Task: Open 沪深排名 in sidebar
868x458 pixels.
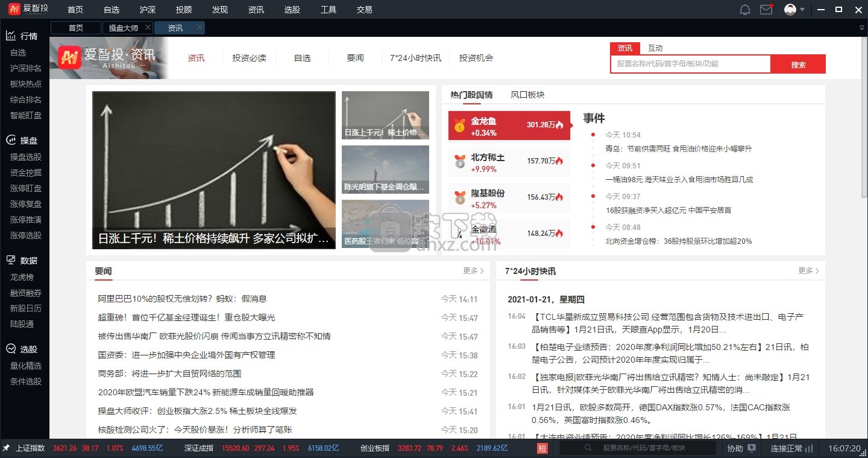Action: click(x=26, y=68)
